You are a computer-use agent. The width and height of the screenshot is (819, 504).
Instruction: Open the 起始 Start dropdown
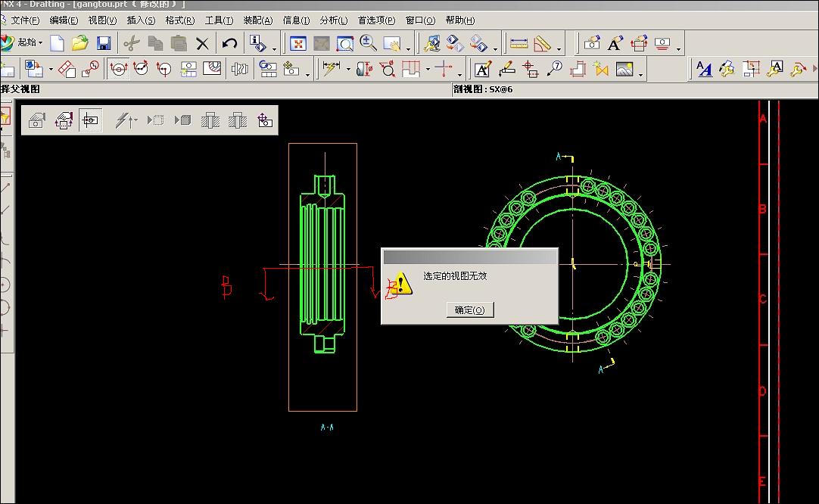(30, 42)
